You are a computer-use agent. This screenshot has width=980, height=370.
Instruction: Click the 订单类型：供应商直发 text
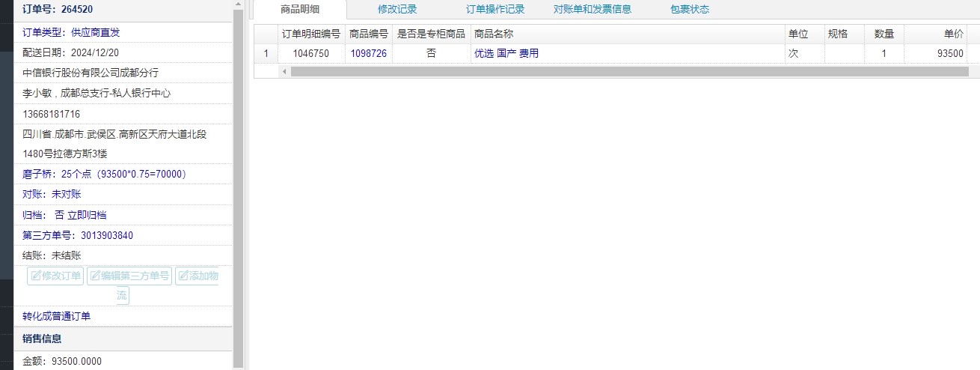pyautogui.click(x=71, y=32)
